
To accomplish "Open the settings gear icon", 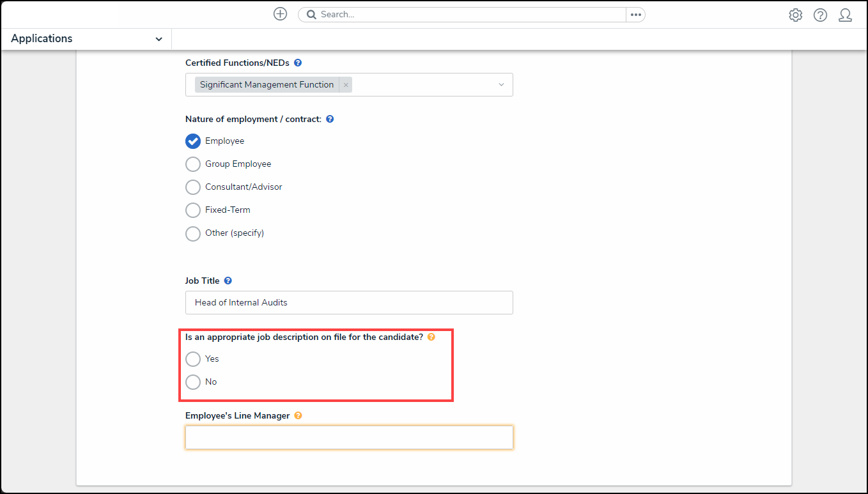I will [795, 15].
